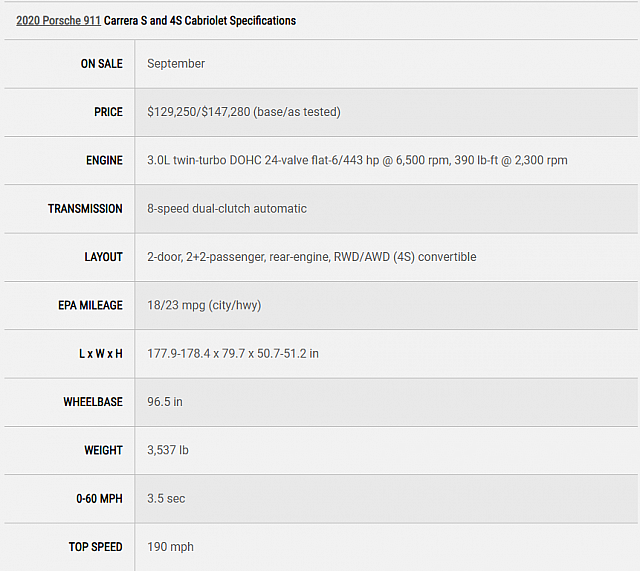Click the 96.5 in wheelbase value

pyautogui.click(x=165, y=402)
